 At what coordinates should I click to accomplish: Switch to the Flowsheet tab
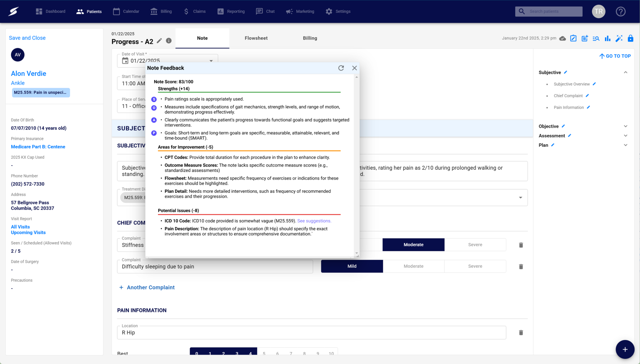coord(256,38)
